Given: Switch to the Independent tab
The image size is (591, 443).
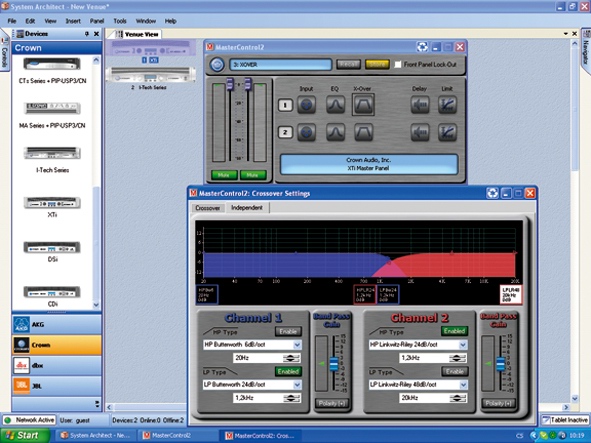Looking at the screenshot, I should tap(247, 207).
